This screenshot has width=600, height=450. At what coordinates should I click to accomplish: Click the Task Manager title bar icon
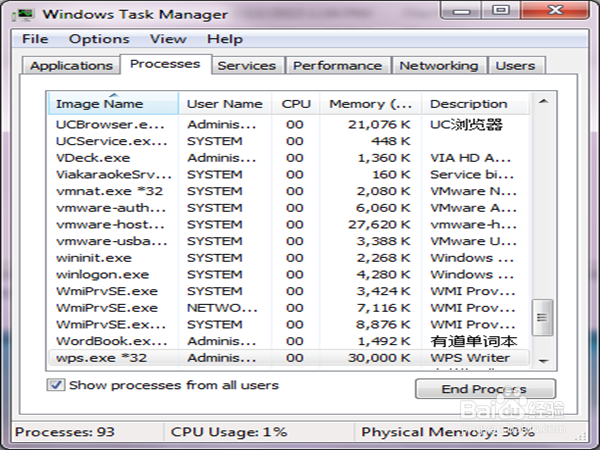(23, 15)
